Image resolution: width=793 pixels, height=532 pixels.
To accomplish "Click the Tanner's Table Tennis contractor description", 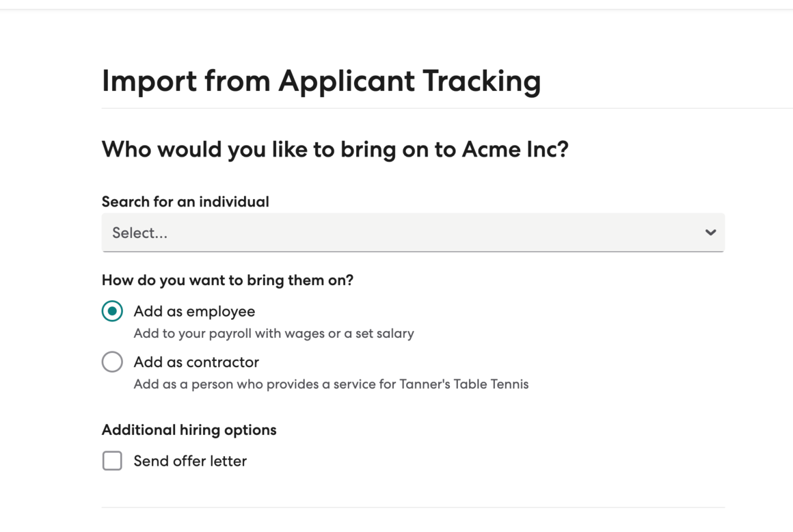I will tap(331, 384).
